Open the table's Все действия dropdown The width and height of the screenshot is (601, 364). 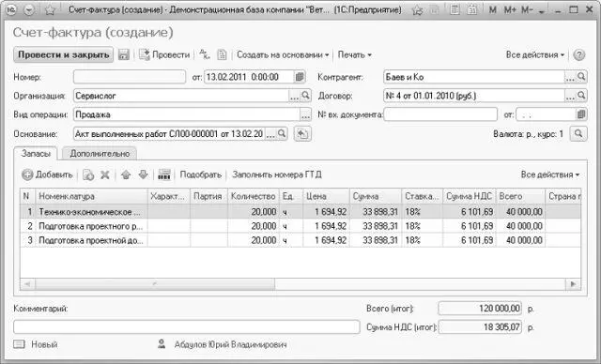[x=550, y=174]
